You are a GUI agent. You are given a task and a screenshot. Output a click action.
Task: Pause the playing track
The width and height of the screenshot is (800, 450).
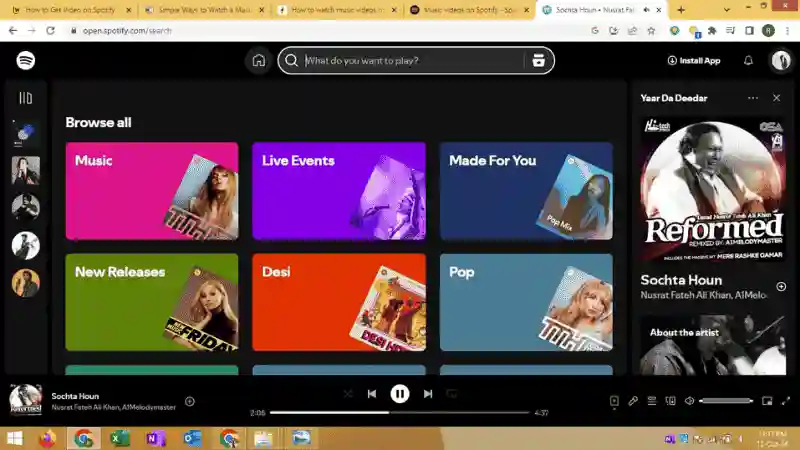click(x=399, y=394)
